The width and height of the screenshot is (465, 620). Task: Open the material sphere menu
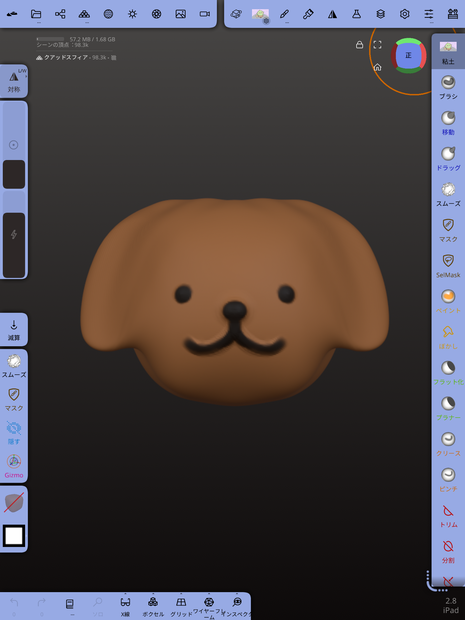108,14
